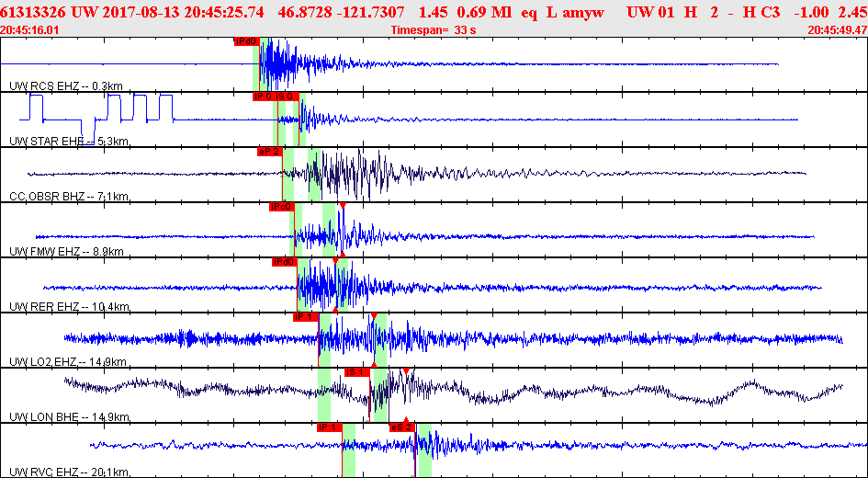The width and height of the screenshot is (868, 478).
Task: Click the red triangle marker atop LO2 trace
Action: point(373,316)
